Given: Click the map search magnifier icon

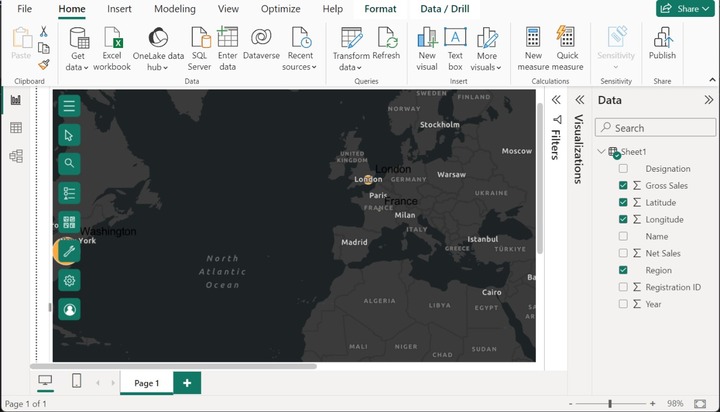Looking at the screenshot, I should (x=69, y=163).
